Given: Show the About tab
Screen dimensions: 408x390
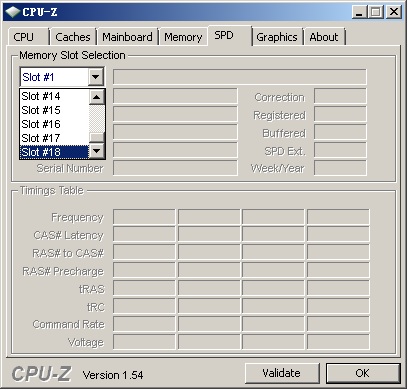Looking at the screenshot, I should point(324,37).
